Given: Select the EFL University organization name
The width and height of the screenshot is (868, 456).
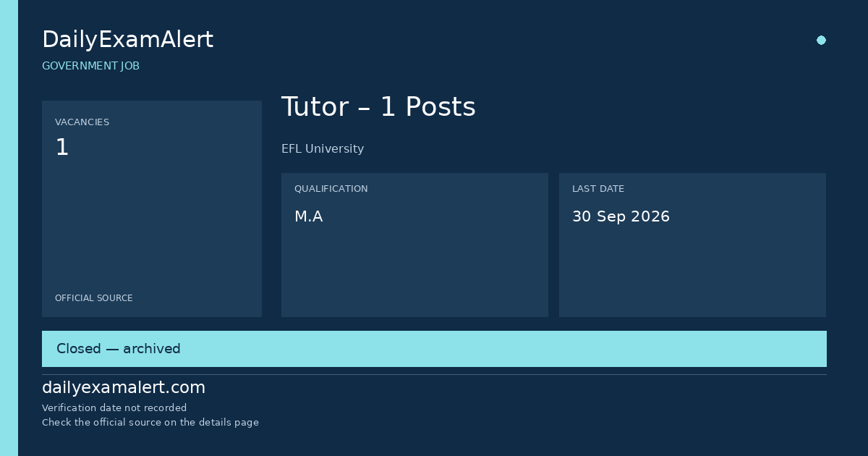Looking at the screenshot, I should (323, 149).
